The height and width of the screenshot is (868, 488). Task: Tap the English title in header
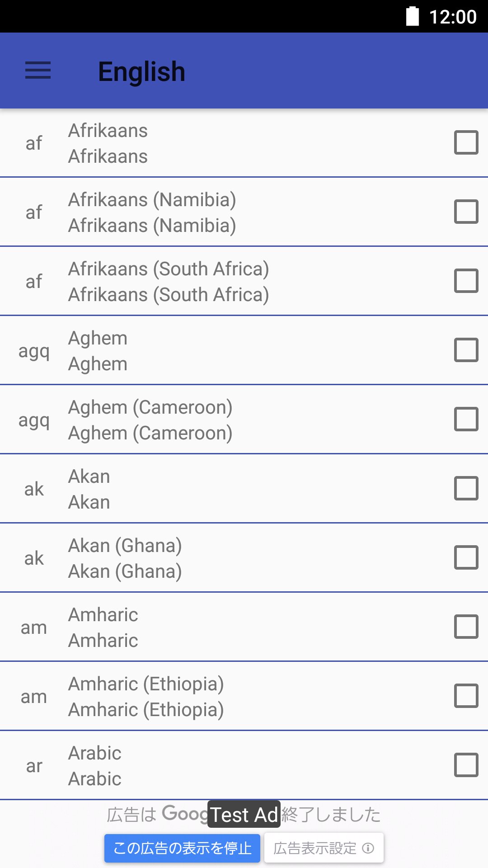141,71
